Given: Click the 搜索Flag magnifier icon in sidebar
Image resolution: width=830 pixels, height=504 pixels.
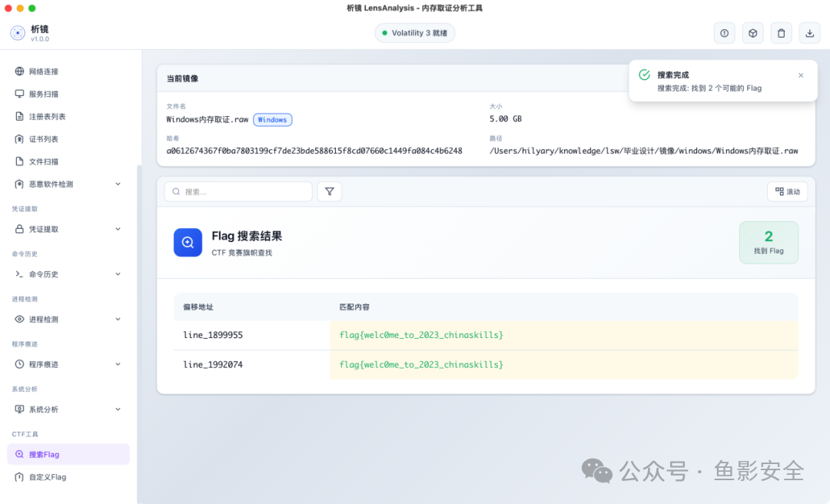Looking at the screenshot, I should (19, 454).
